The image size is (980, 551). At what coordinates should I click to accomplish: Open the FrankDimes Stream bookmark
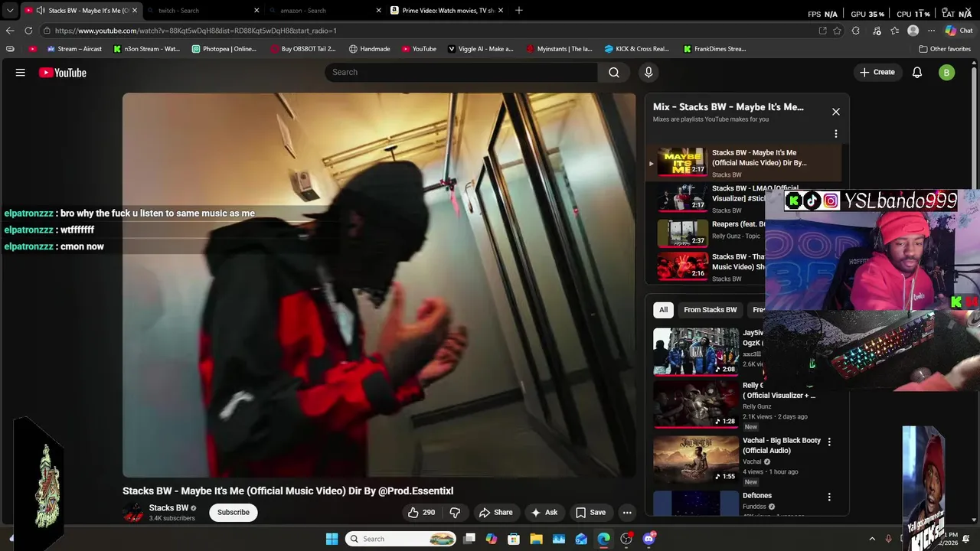pyautogui.click(x=714, y=49)
